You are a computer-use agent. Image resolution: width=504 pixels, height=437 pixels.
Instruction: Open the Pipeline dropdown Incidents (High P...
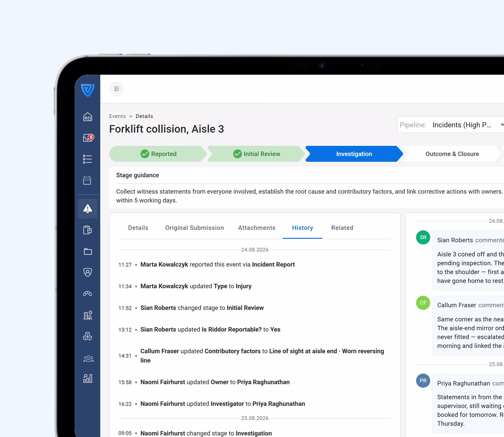(x=451, y=125)
